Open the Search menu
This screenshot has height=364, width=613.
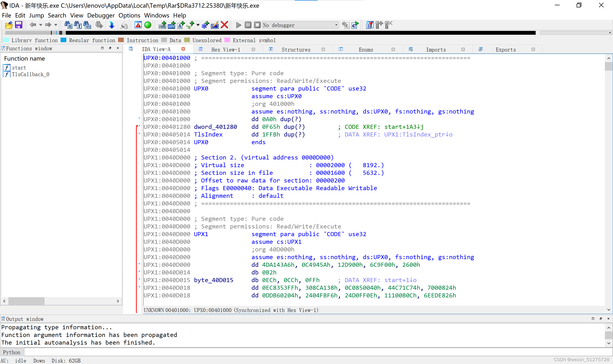57,15
